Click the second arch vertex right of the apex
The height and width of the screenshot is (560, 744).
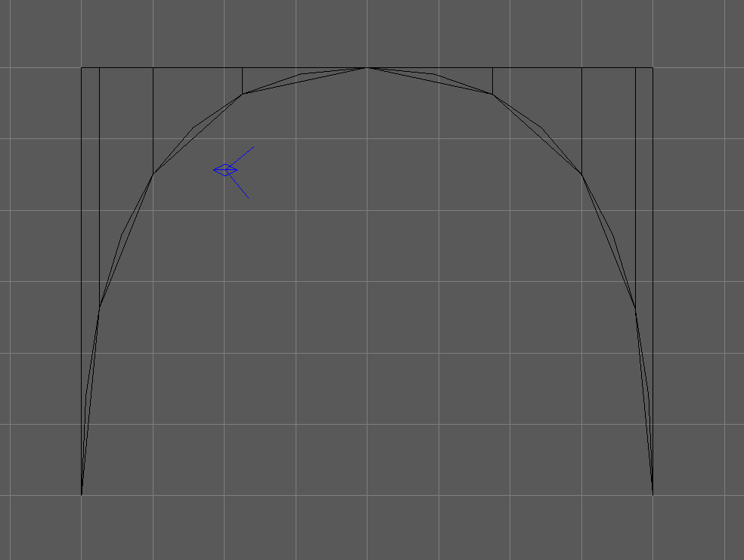[x=581, y=175]
